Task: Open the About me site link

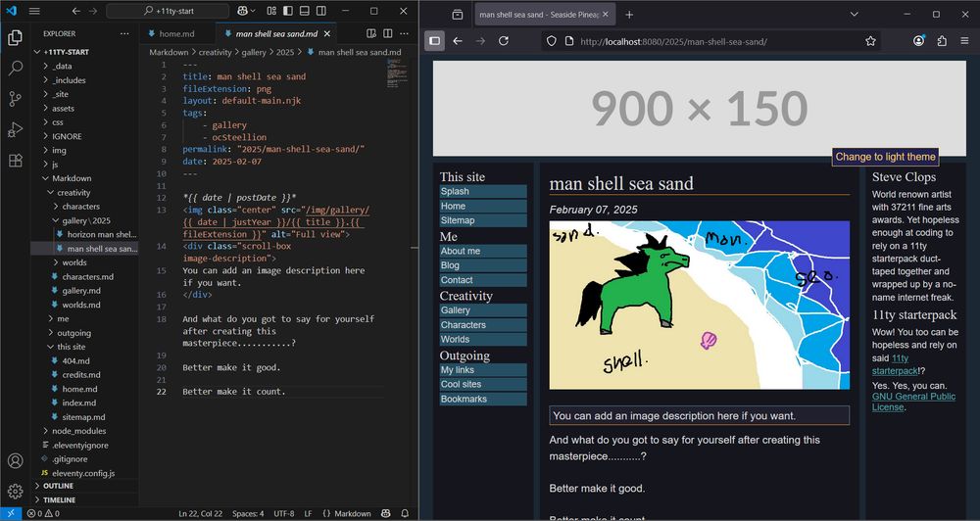Action: [x=483, y=251]
